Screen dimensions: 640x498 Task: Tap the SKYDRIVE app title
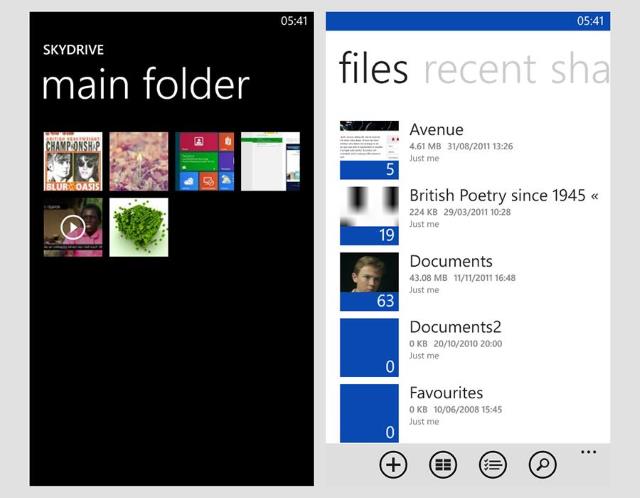tap(73, 50)
